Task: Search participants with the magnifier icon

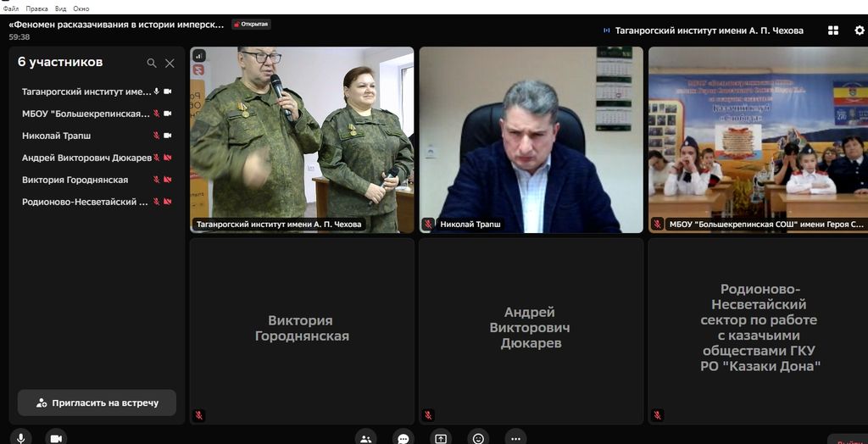Action: pos(152,63)
